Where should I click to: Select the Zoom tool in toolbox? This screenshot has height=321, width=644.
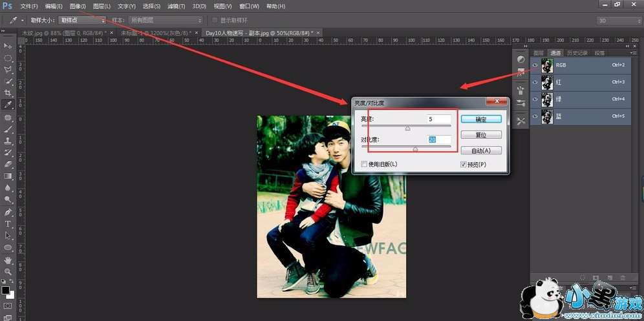tap(8, 271)
